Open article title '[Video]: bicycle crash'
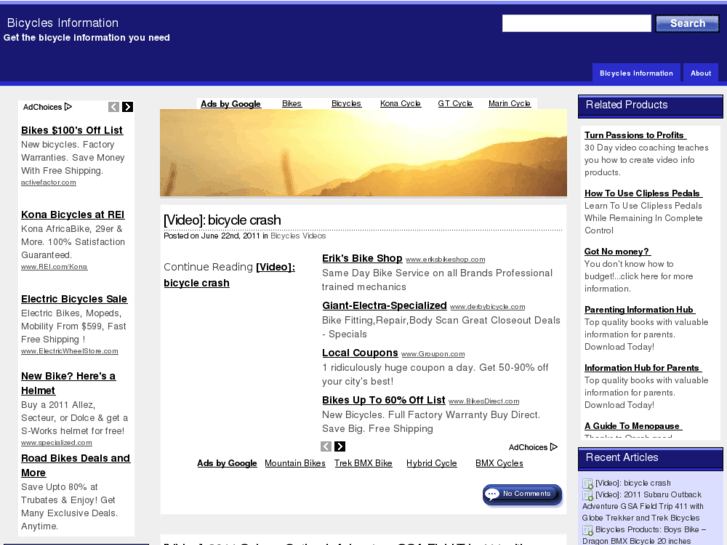The height and width of the screenshot is (545, 727). tap(222, 220)
